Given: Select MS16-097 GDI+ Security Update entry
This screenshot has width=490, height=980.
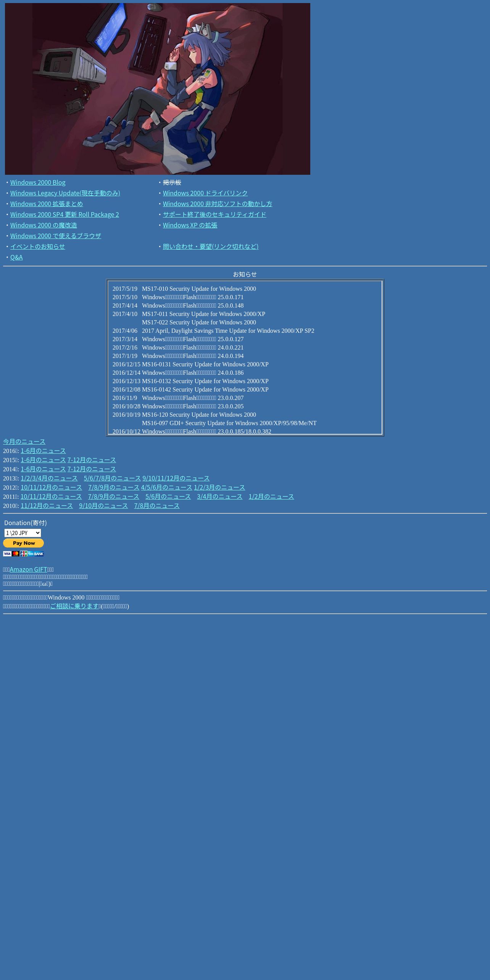Looking at the screenshot, I should pyautogui.click(x=229, y=423).
